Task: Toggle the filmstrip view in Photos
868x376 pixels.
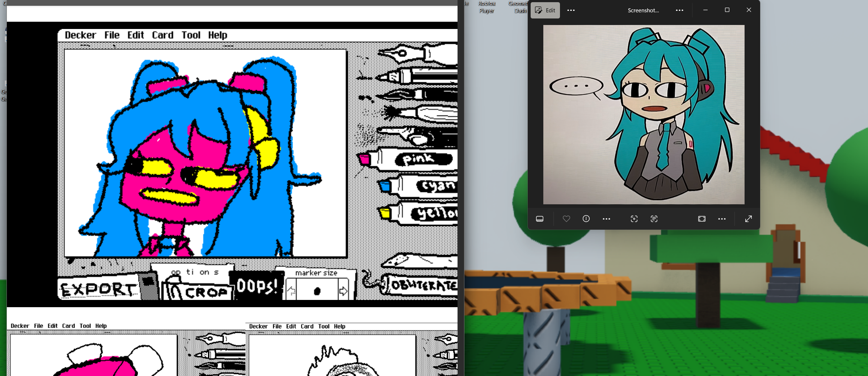Action: (x=540, y=219)
